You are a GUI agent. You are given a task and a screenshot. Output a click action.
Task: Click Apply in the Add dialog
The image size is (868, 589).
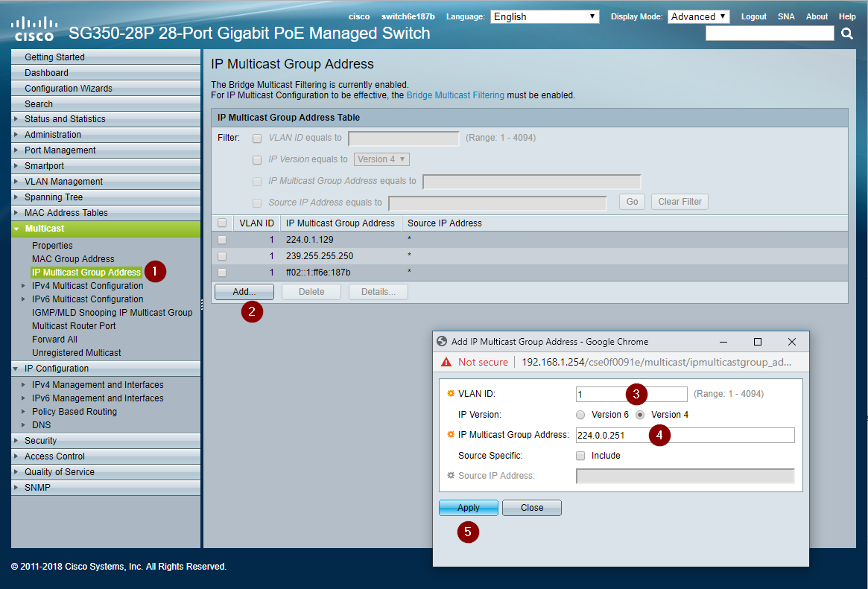pyautogui.click(x=469, y=508)
